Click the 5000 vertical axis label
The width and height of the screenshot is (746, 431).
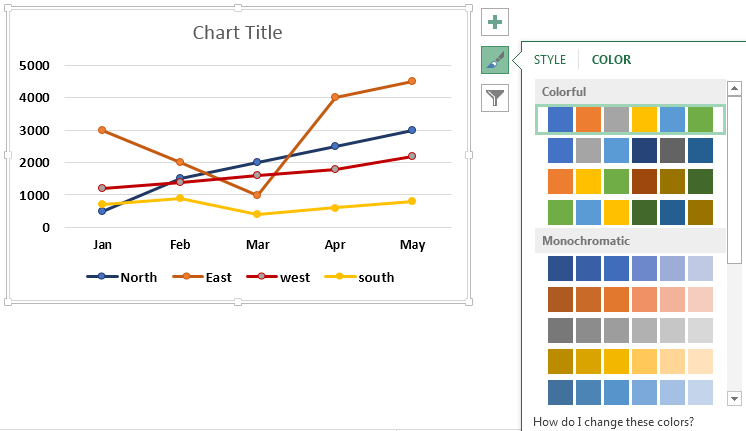34,65
